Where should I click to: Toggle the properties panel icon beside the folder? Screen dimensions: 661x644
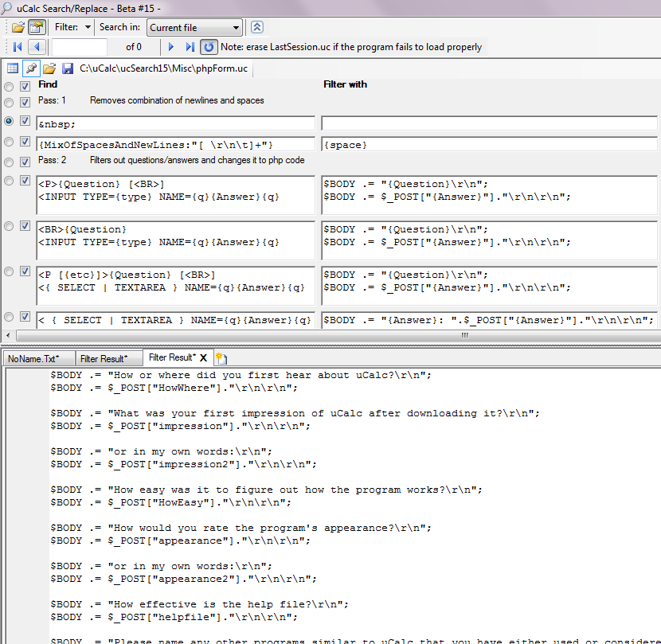(37, 27)
